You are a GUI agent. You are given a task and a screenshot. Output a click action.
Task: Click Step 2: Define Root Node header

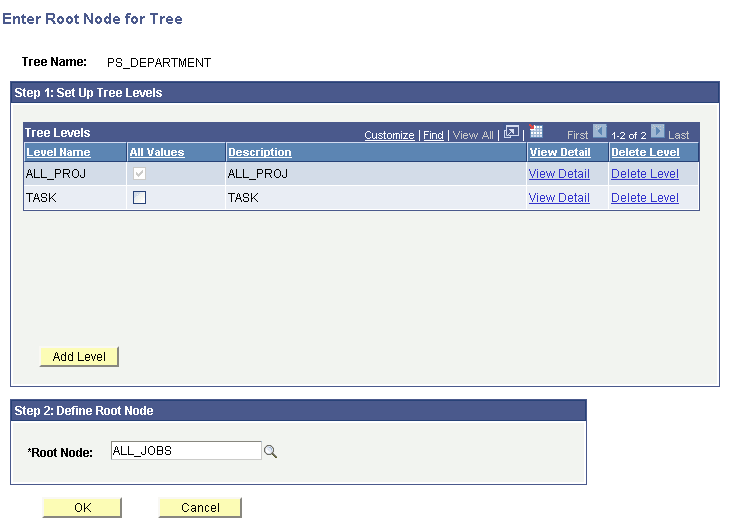84,411
